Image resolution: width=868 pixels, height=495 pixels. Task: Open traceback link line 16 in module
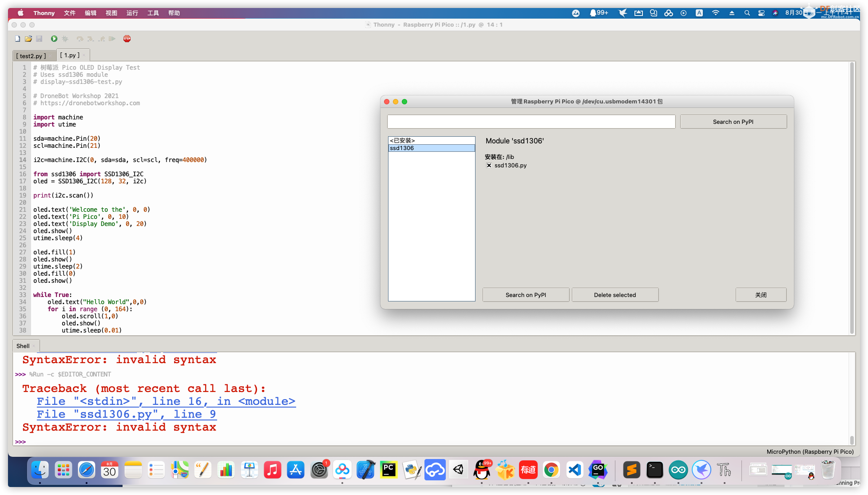tap(166, 401)
